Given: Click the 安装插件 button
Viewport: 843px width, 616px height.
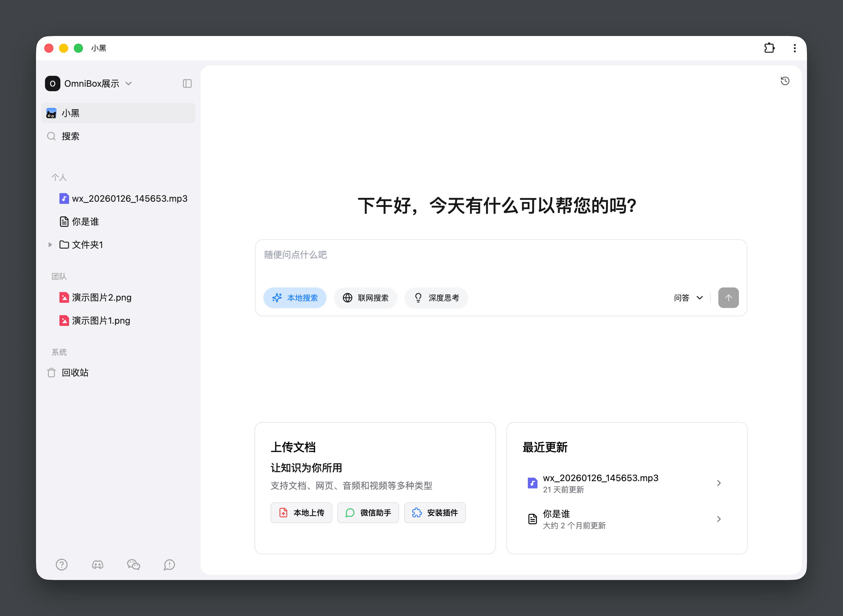Looking at the screenshot, I should click(x=435, y=513).
